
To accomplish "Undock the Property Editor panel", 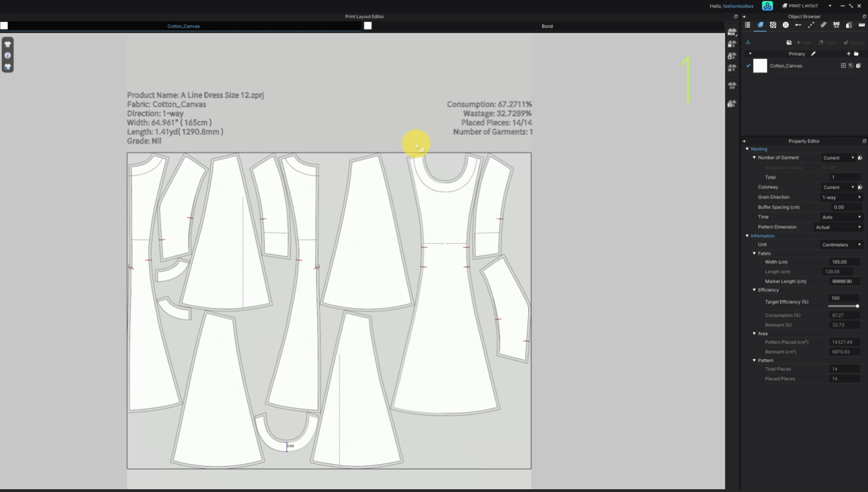I will pos(864,141).
